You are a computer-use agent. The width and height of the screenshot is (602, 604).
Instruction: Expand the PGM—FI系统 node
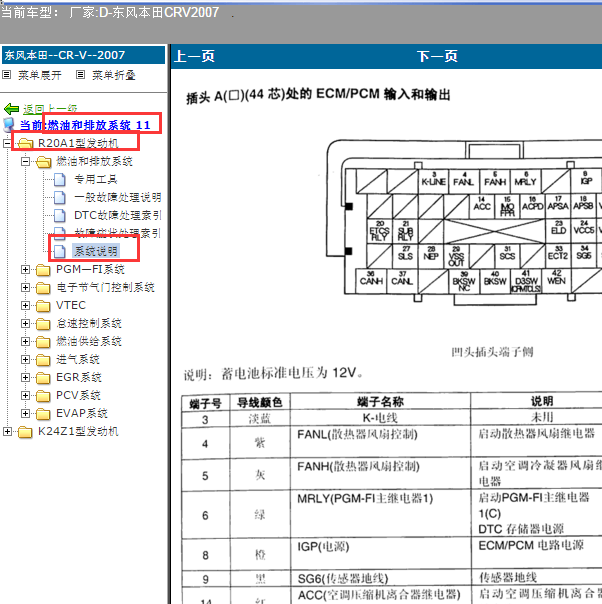tap(25, 269)
